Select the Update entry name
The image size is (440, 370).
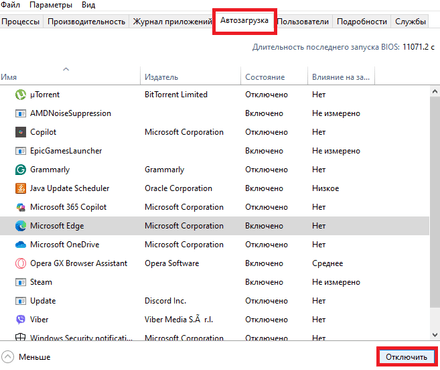[x=43, y=301]
